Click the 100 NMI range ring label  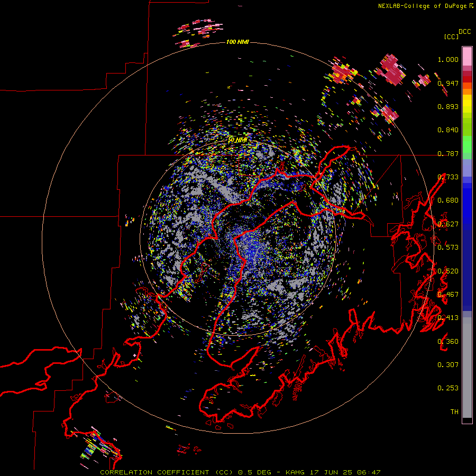coord(237,42)
